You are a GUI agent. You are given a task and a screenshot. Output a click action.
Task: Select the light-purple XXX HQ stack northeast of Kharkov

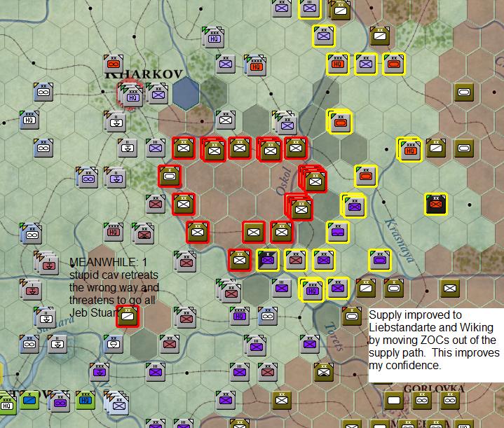click(x=214, y=38)
